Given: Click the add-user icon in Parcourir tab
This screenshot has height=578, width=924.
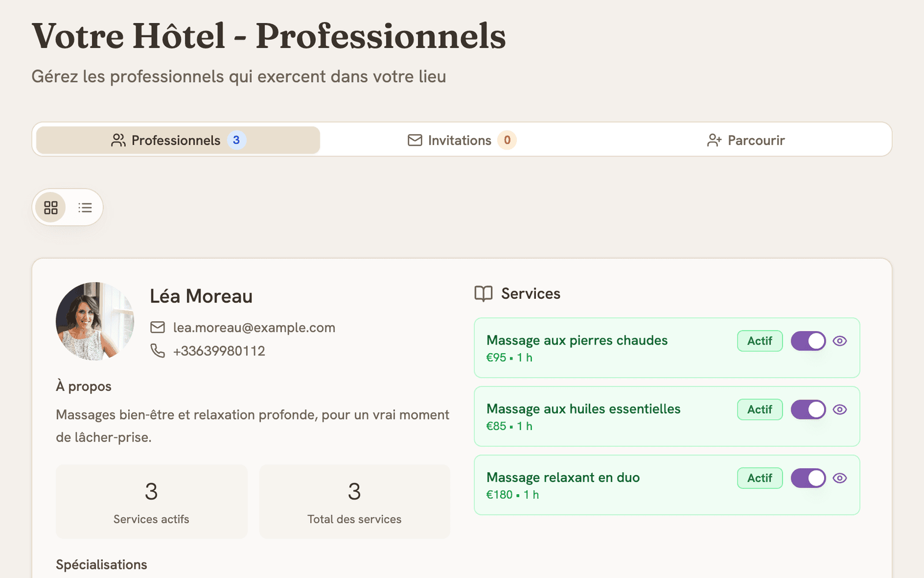Looking at the screenshot, I should coord(714,140).
